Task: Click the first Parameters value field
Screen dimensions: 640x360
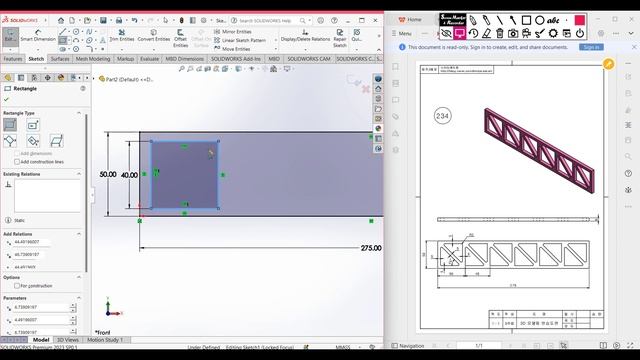Action: tap(41, 307)
